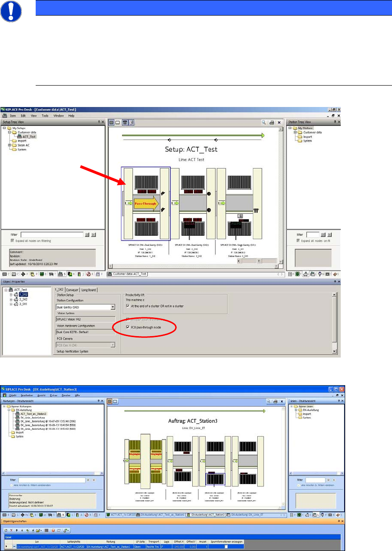This screenshot has width=392, height=551.
Task: Click the Setup Tree filter input field
Action: (52, 234)
